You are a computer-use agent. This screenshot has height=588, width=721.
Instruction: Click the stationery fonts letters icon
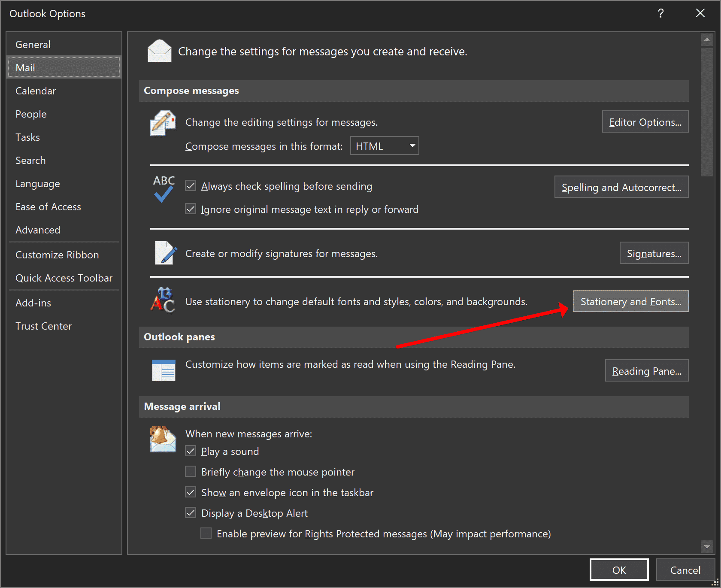coord(163,300)
